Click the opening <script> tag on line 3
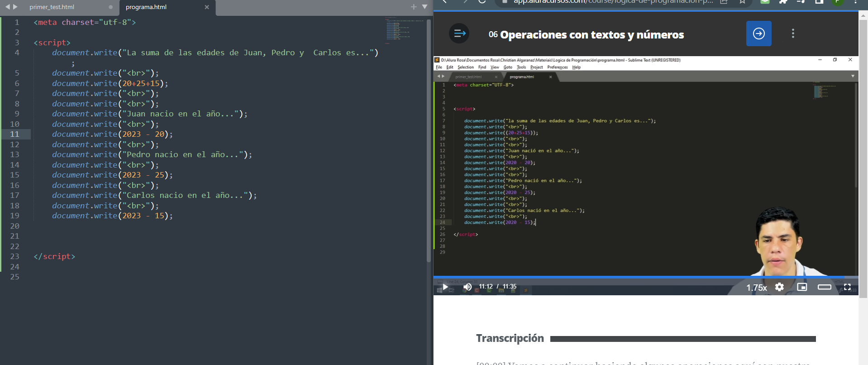This screenshot has width=868, height=365. click(52, 43)
